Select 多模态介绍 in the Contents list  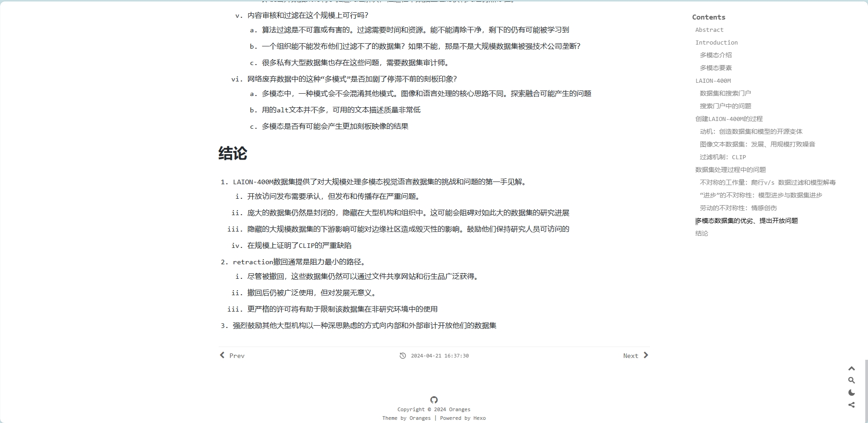716,55
